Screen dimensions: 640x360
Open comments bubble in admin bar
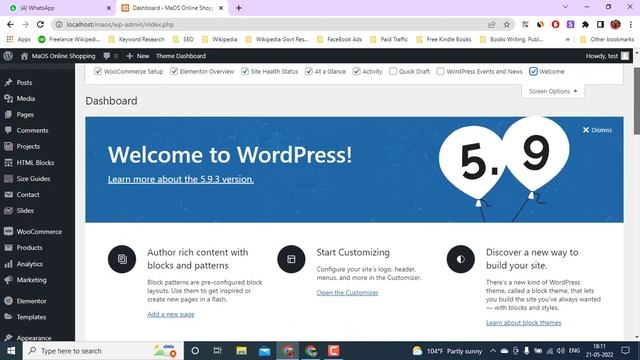coord(107,56)
